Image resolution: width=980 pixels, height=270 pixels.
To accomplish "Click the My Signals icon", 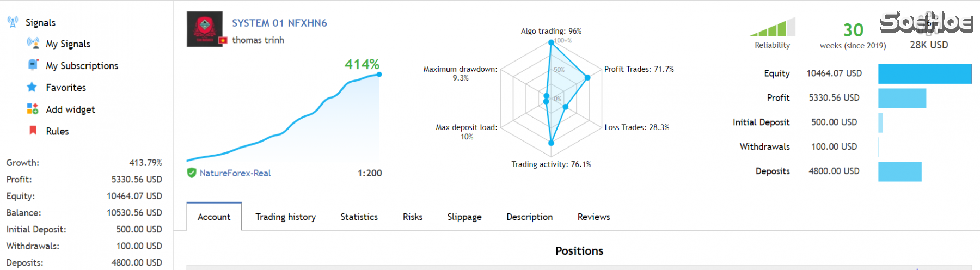I will point(33,44).
